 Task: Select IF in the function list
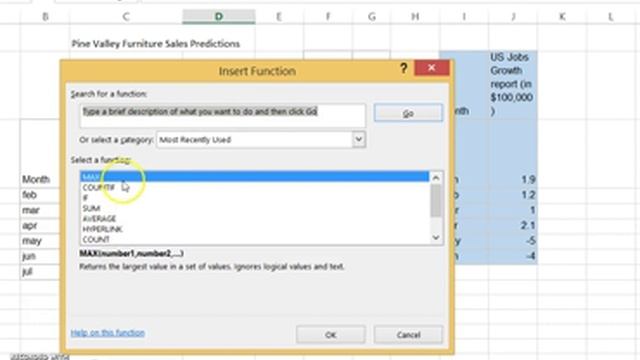(254, 198)
